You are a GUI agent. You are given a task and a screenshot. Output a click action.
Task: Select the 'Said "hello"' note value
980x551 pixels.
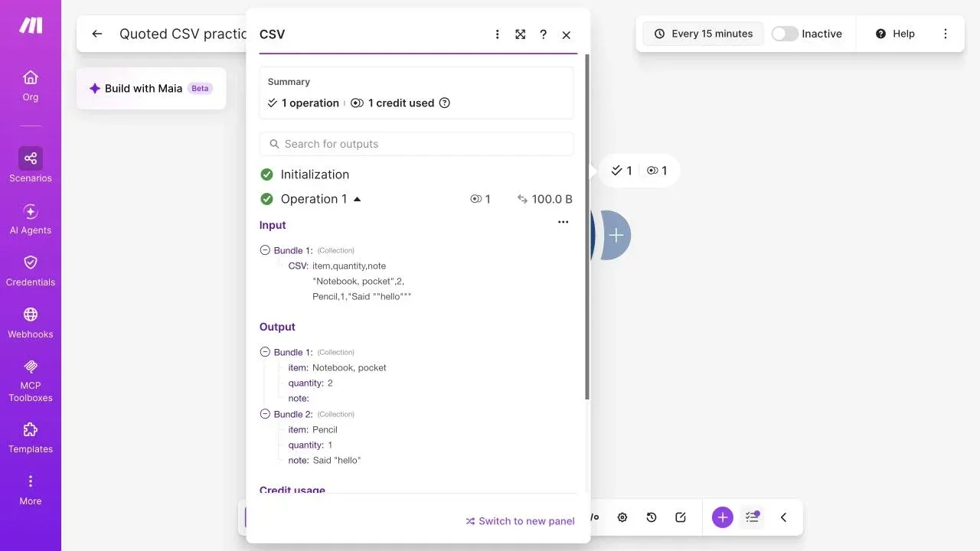coord(336,461)
